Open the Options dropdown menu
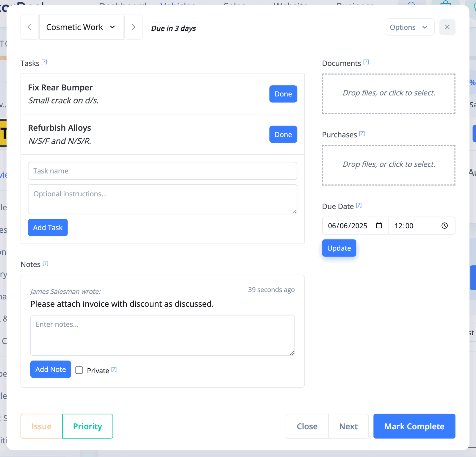The image size is (476, 457). (x=409, y=27)
